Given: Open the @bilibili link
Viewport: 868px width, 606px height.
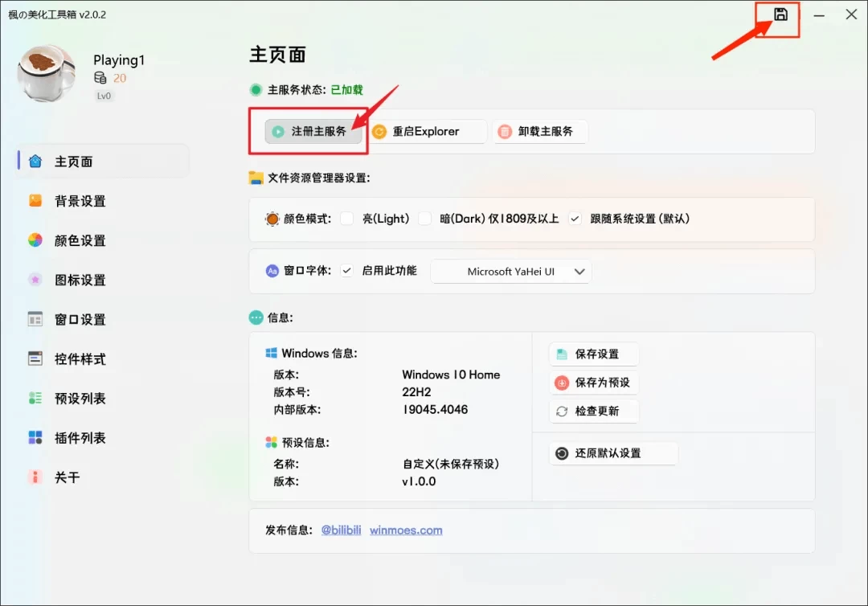Looking at the screenshot, I should click(x=341, y=530).
